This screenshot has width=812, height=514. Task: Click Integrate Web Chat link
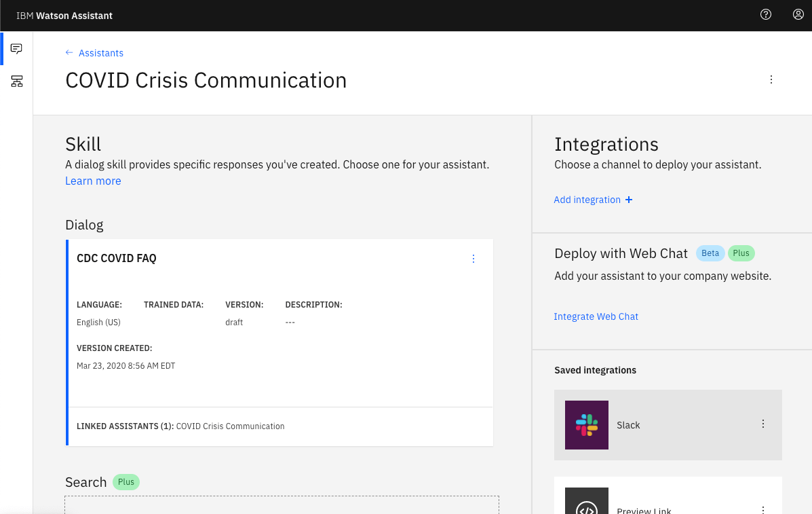(x=596, y=316)
